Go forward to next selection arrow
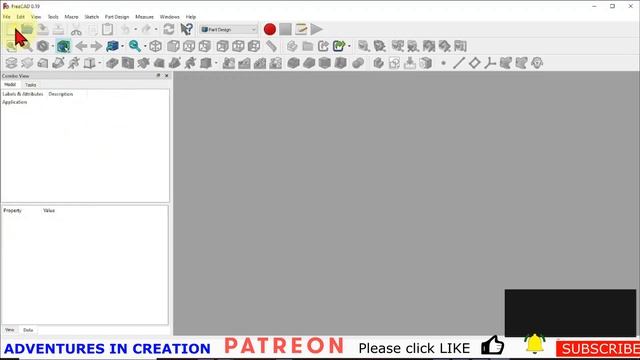Screen dimensions: 640x360 (x=96, y=46)
